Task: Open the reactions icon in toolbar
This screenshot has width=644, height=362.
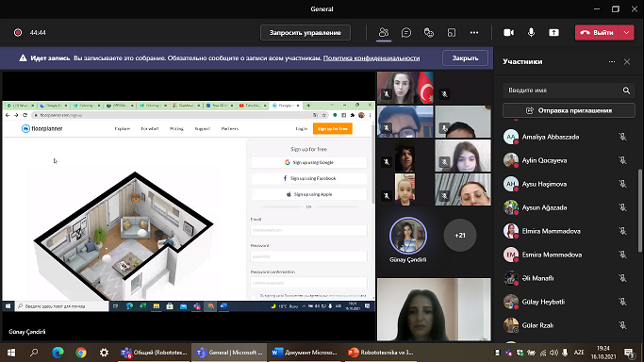Action: tap(429, 32)
